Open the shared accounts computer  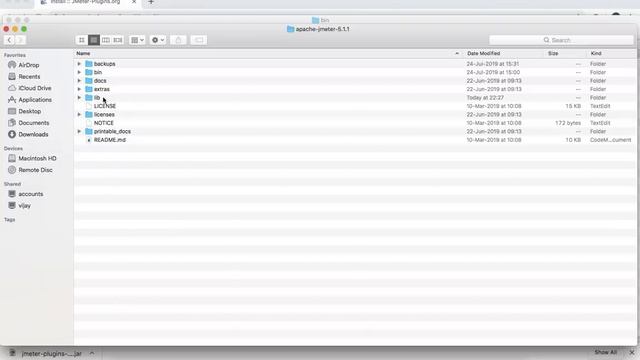(x=30, y=194)
